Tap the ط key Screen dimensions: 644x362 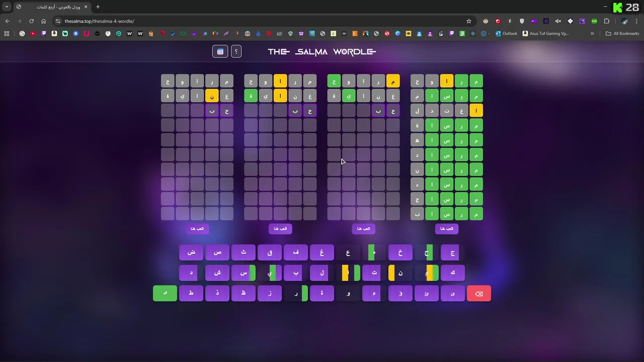(x=191, y=294)
